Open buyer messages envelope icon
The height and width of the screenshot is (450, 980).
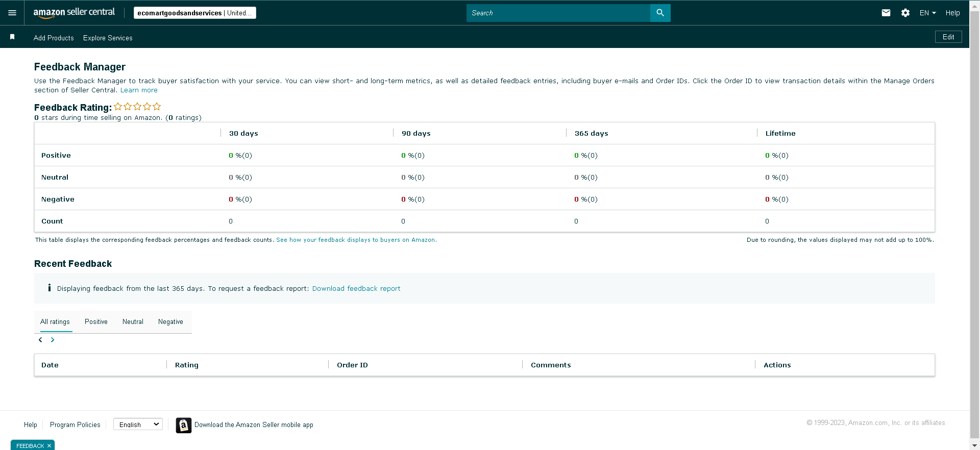[886, 13]
